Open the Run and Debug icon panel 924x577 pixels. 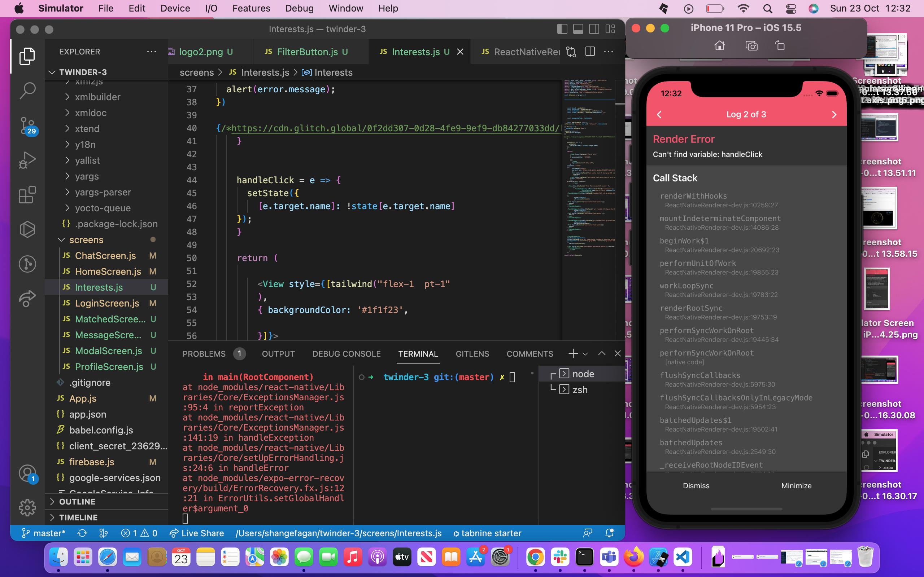pyautogui.click(x=27, y=162)
